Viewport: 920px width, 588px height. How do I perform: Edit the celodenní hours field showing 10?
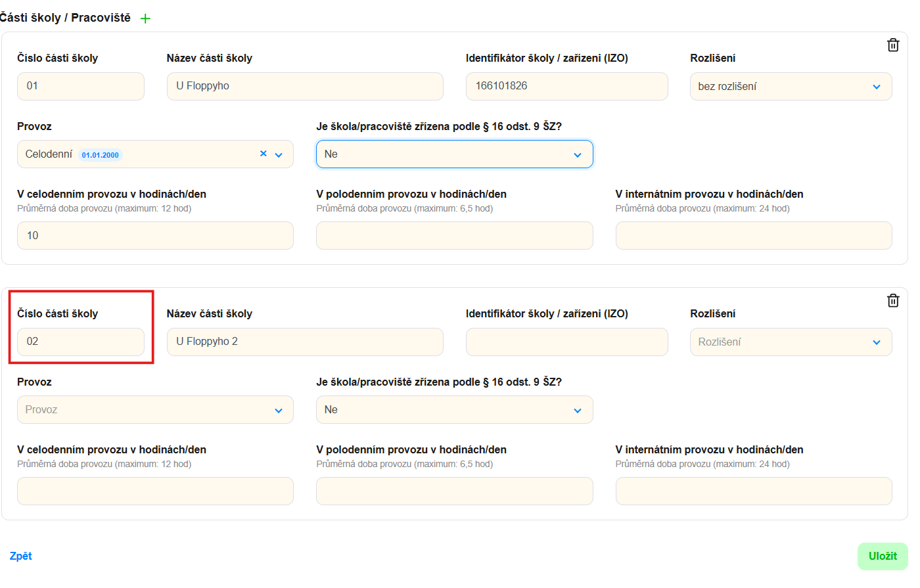click(155, 235)
